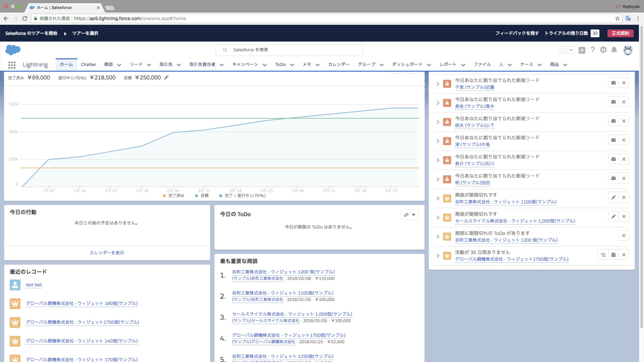Screen dimensions: 644x362
Task: Open the setup gear icon
Action: [x=603, y=50]
